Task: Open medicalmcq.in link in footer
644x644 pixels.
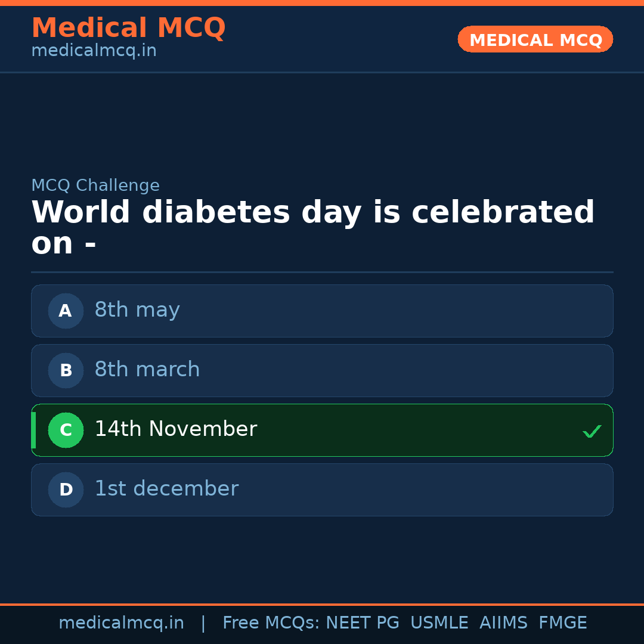Action: [x=121, y=623]
